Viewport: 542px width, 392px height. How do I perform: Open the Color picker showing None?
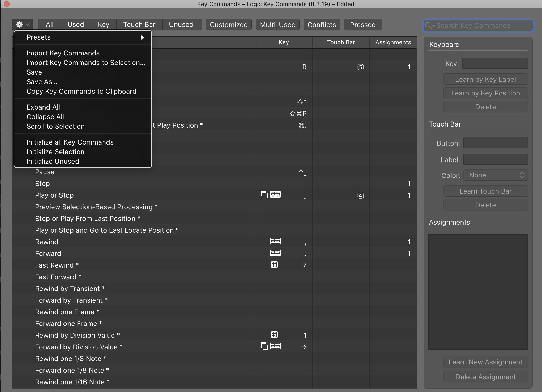[495, 175]
